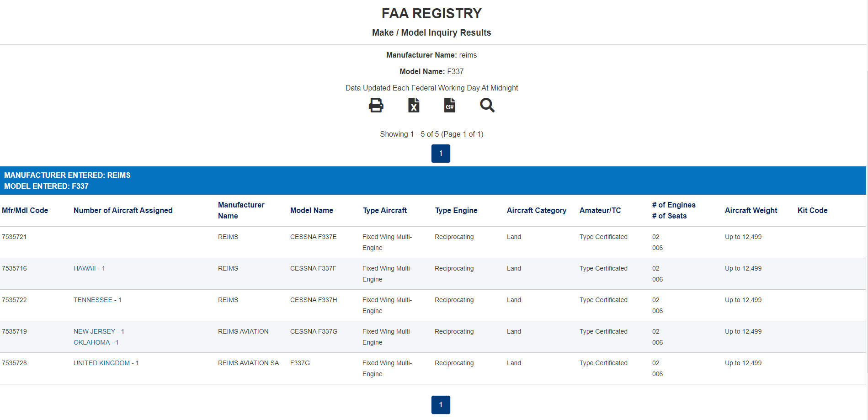This screenshot has height=420, width=868.
Task: Open the NEW JERSEY - 1 link
Action: pyautogui.click(x=99, y=331)
